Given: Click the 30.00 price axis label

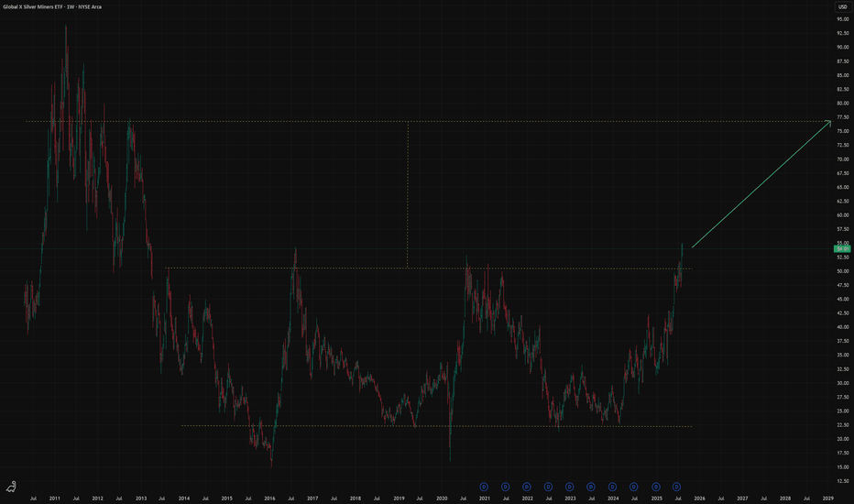Looking at the screenshot, I should [843, 383].
